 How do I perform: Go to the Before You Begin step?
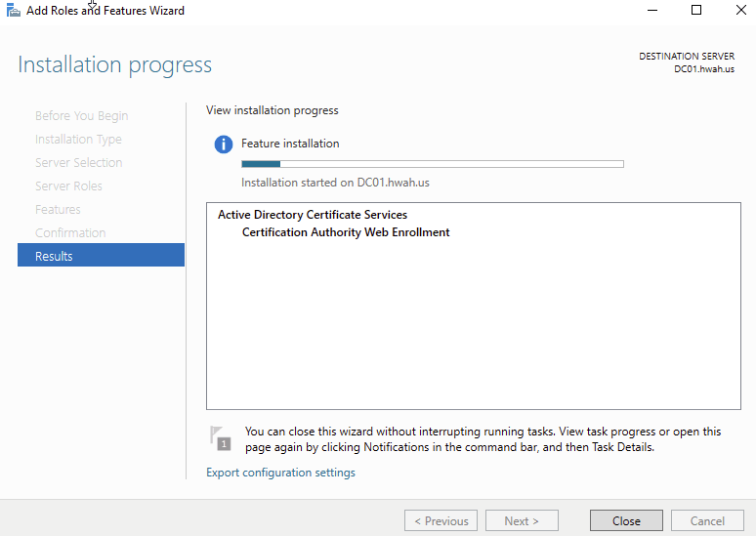[x=81, y=116]
